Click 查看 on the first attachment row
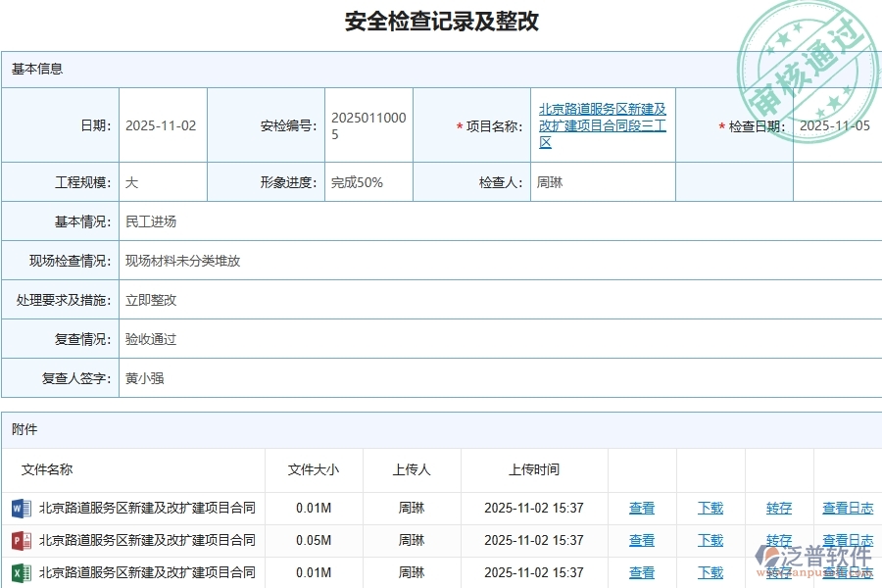 tap(642, 508)
